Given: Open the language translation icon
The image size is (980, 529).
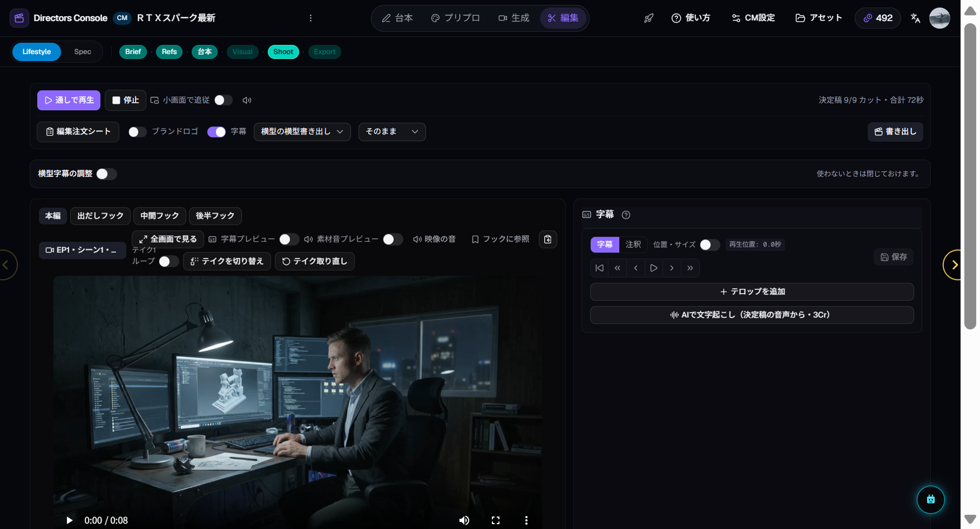Looking at the screenshot, I should pyautogui.click(x=915, y=18).
